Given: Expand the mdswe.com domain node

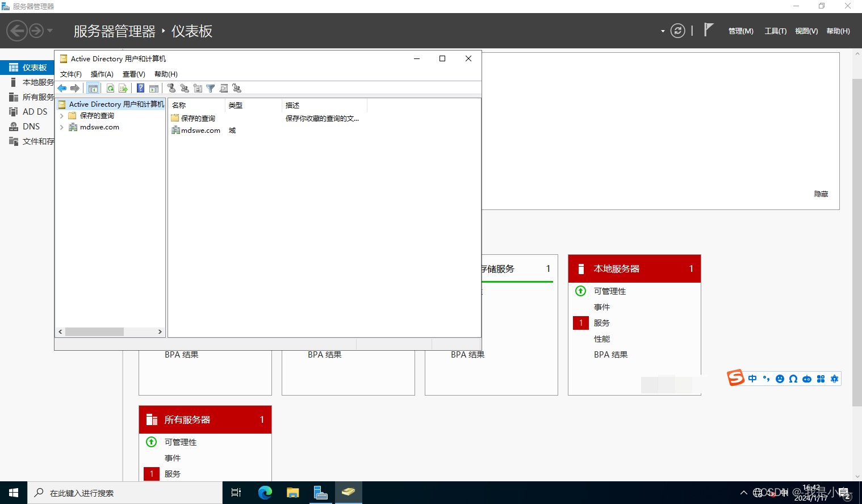Looking at the screenshot, I should 62,127.
